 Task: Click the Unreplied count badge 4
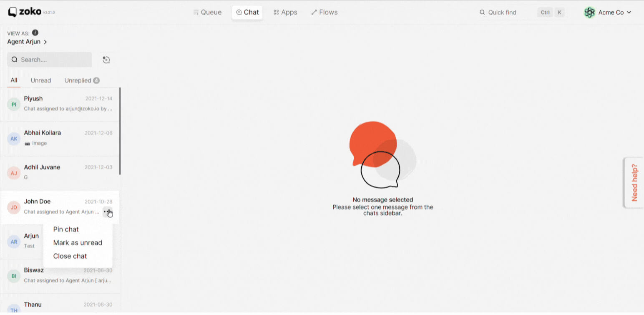click(x=96, y=81)
